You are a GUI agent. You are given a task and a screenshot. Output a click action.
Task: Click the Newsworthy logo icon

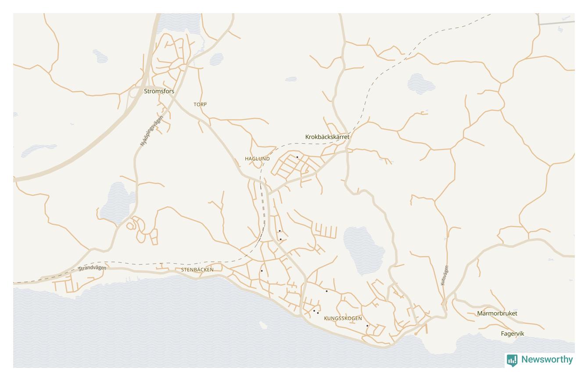tap(512, 360)
